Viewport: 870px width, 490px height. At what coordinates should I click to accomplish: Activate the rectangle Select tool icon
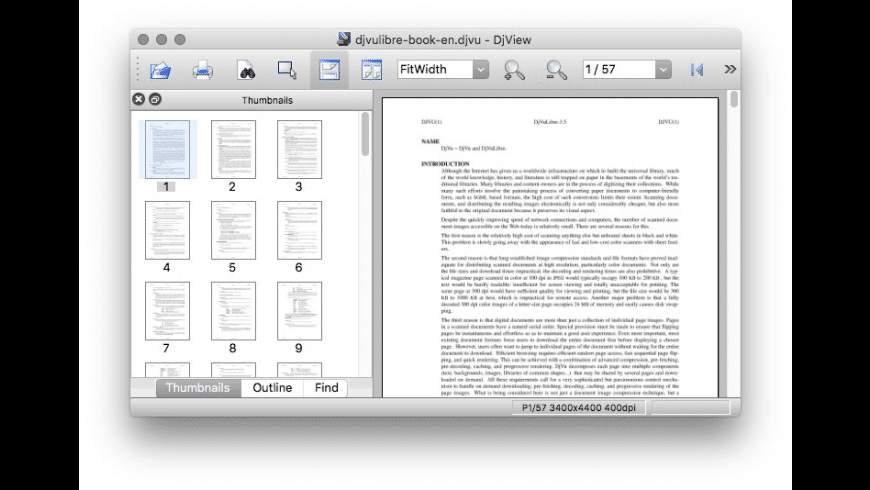click(x=287, y=70)
